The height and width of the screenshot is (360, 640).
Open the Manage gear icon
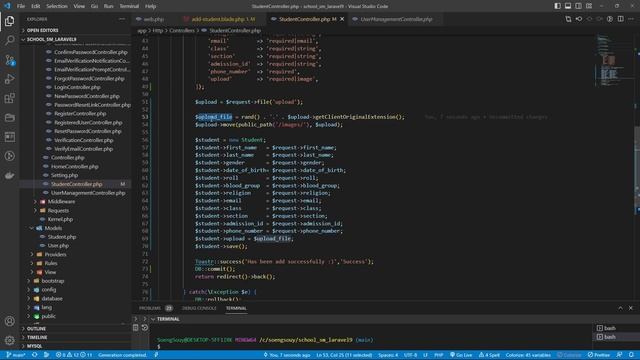pos(9,340)
